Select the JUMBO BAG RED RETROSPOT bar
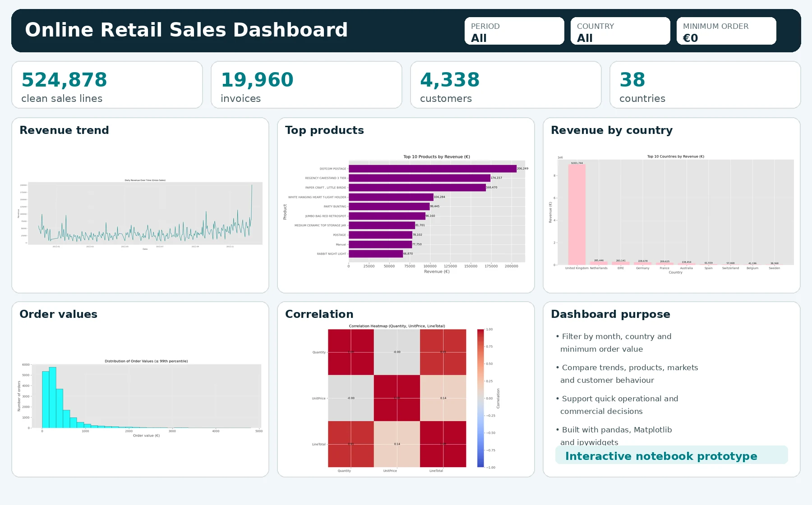Screen dimensions: 812x505 [387, 216]
